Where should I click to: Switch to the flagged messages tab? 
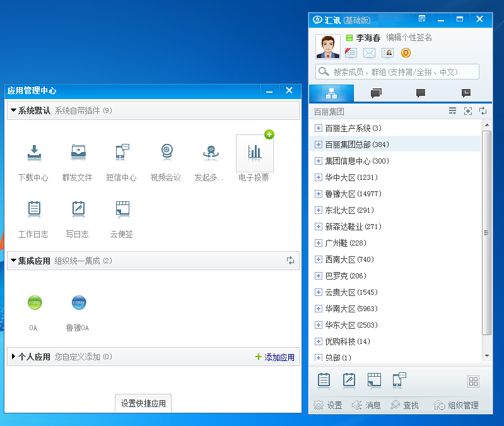tap(466, 93)
